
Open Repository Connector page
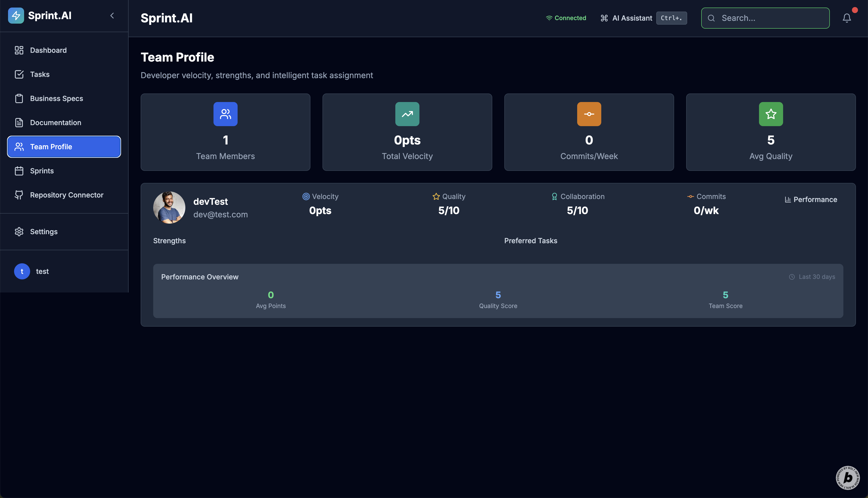tap(66, 195)
